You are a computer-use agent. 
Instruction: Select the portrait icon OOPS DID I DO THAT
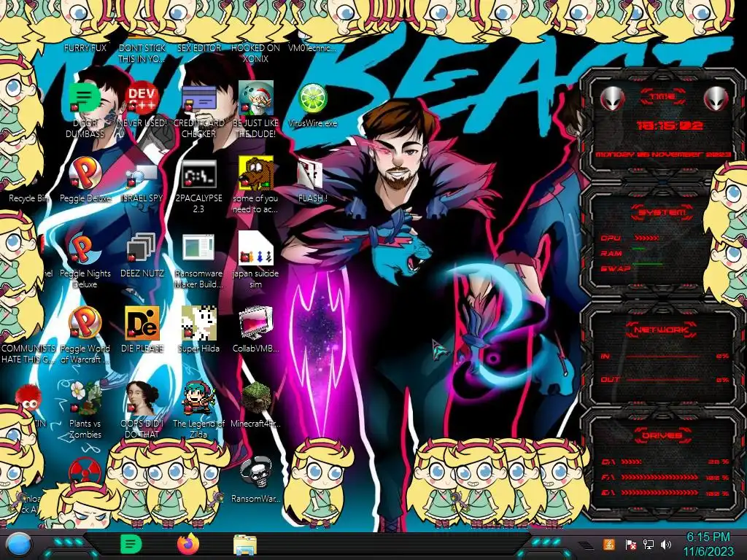142,398
